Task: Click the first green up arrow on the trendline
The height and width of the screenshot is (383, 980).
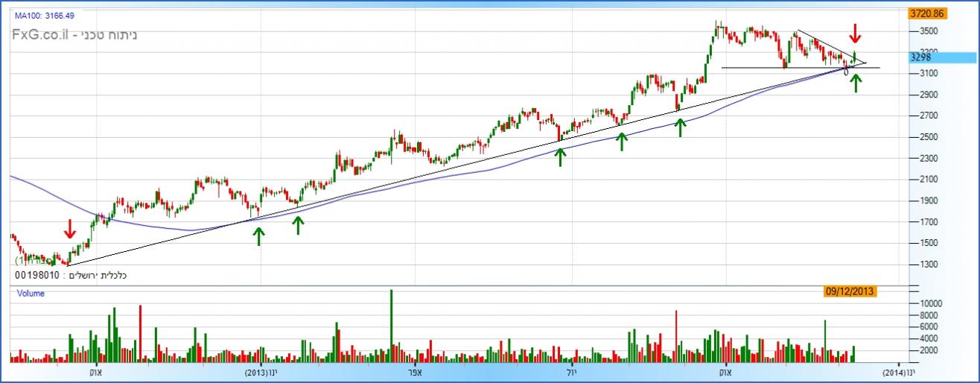Action: coord(258,235)
